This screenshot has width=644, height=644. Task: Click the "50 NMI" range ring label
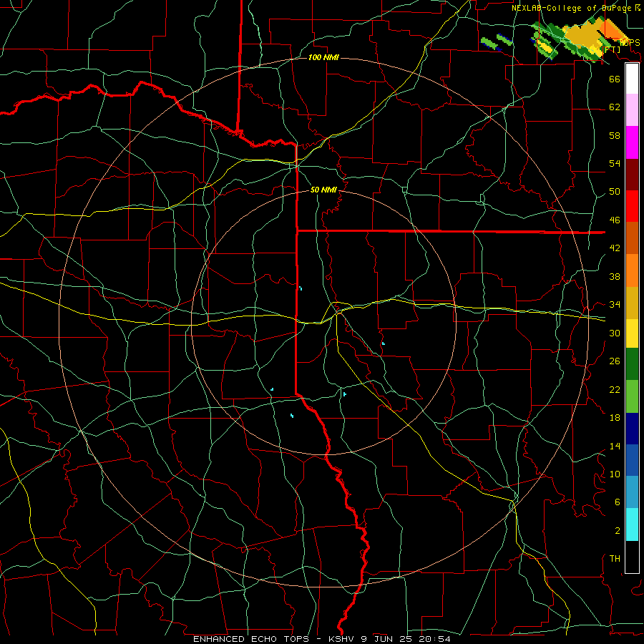pos(323,190)
